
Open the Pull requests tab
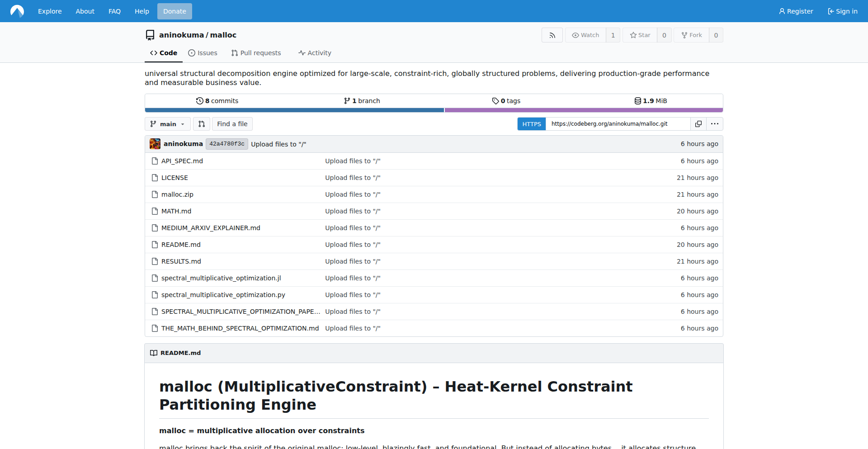click(x=256, y=53)
